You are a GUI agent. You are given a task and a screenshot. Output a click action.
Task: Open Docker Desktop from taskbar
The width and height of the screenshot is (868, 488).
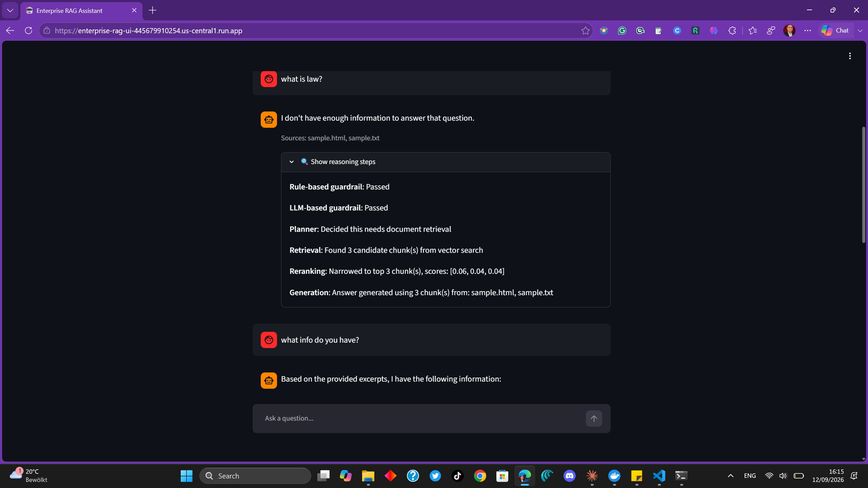tap(614, 476)
